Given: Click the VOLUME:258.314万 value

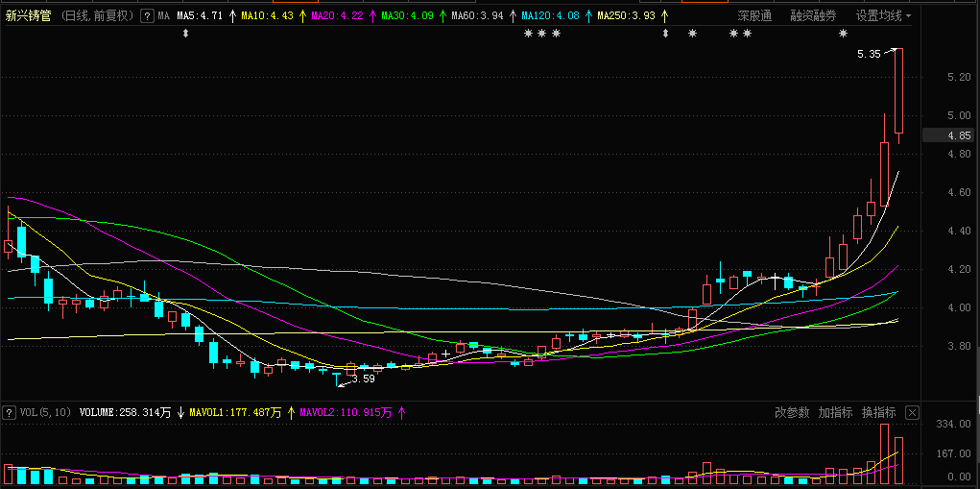Looking at the screenshot, I should [125, 413].
